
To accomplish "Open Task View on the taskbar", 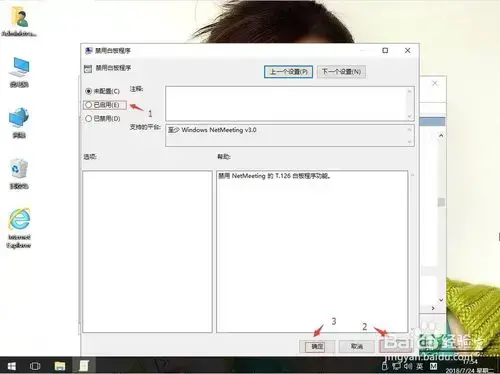I will [35, 366].
